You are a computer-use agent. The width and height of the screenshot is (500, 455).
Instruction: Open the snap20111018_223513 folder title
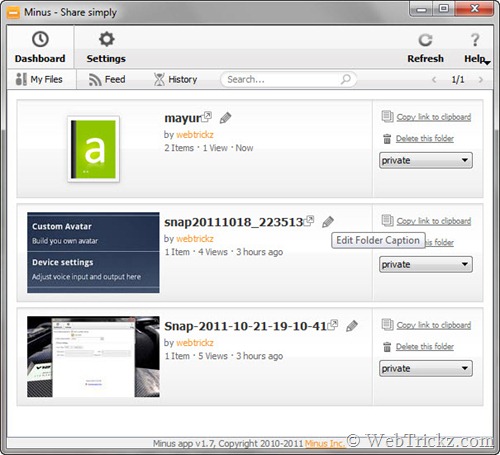[x=233, y=222]
